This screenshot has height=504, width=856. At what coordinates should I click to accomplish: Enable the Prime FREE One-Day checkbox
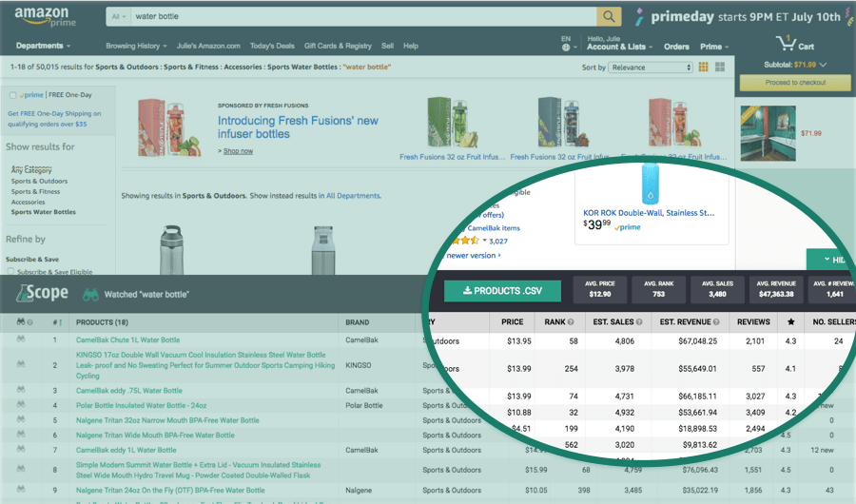point(12,95)
